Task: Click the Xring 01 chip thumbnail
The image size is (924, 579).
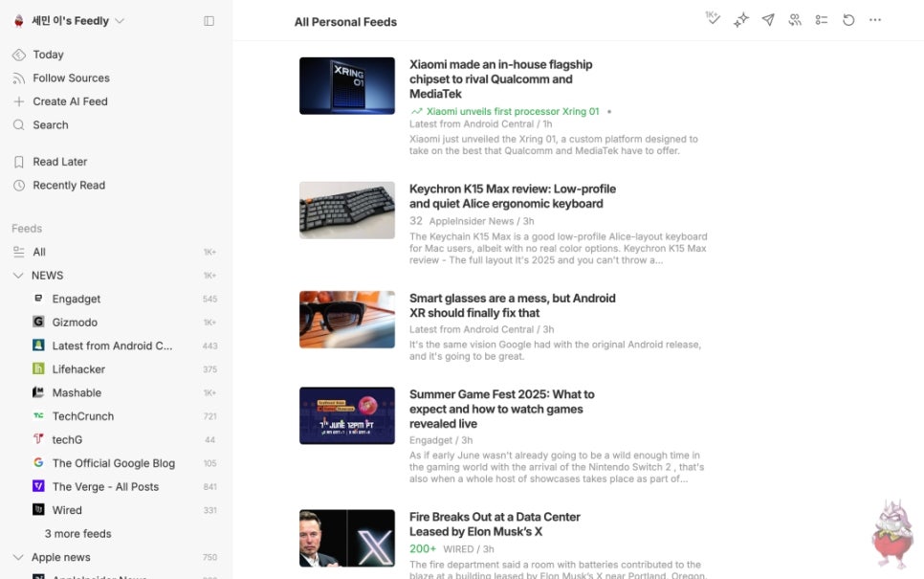Action: (x=347, y=85)
